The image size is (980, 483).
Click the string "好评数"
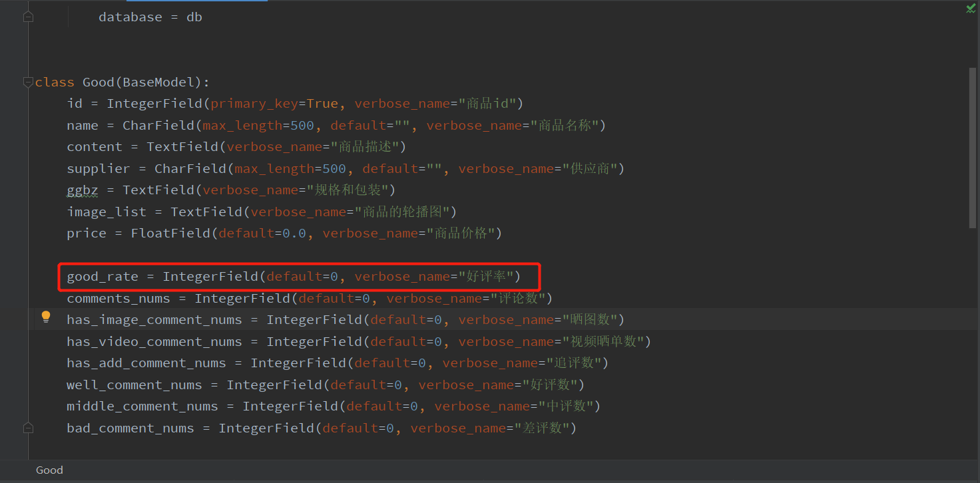click(x=550, y=385)
